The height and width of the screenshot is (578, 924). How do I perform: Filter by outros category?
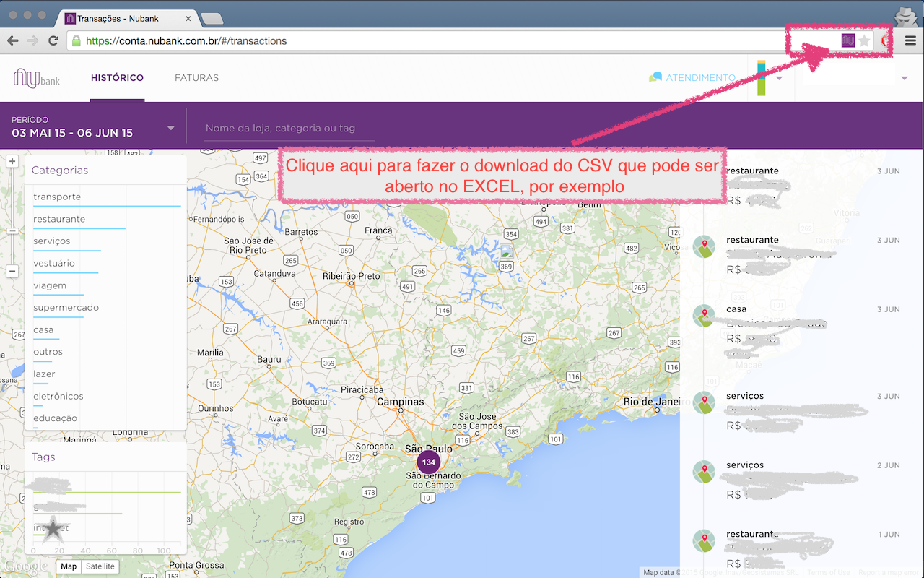coord(48,352)
